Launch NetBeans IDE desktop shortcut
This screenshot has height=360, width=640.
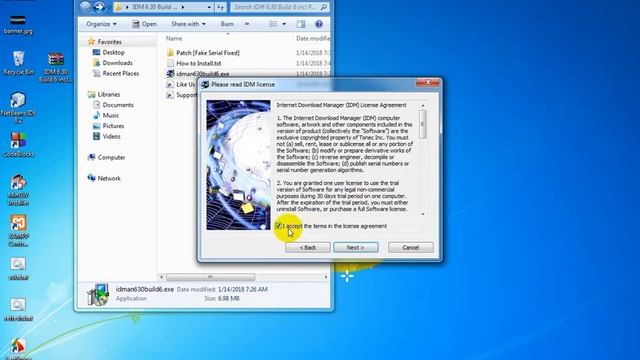coord(18,107)
